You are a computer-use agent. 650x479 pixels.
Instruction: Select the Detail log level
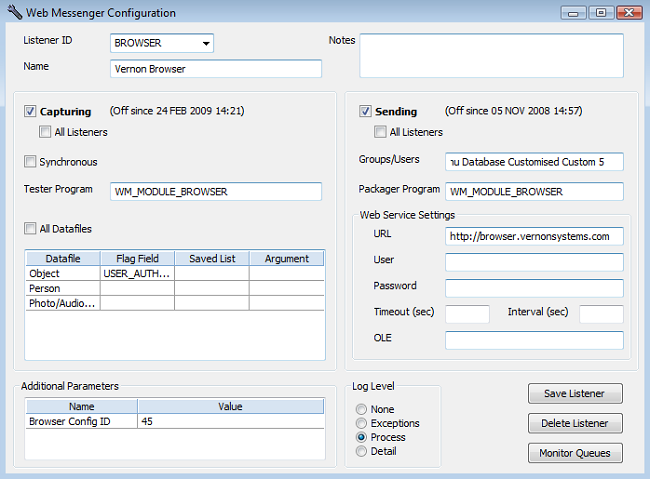[361, 451]
